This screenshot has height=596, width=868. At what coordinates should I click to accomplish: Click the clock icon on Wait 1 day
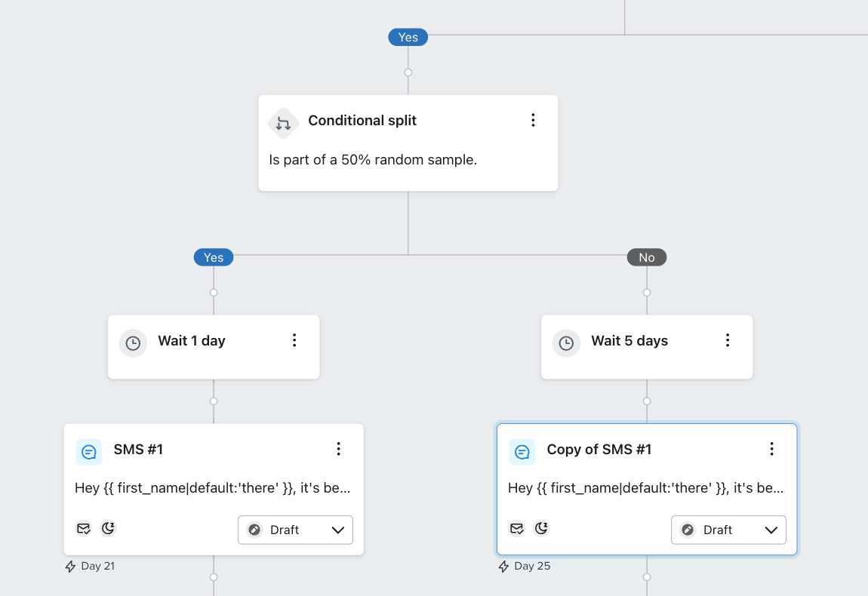click(133, 343)
